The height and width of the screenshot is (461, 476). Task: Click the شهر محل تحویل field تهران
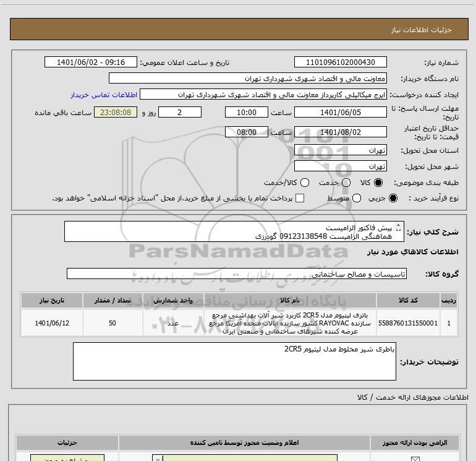pyautogui.click(x=340, y=166)
